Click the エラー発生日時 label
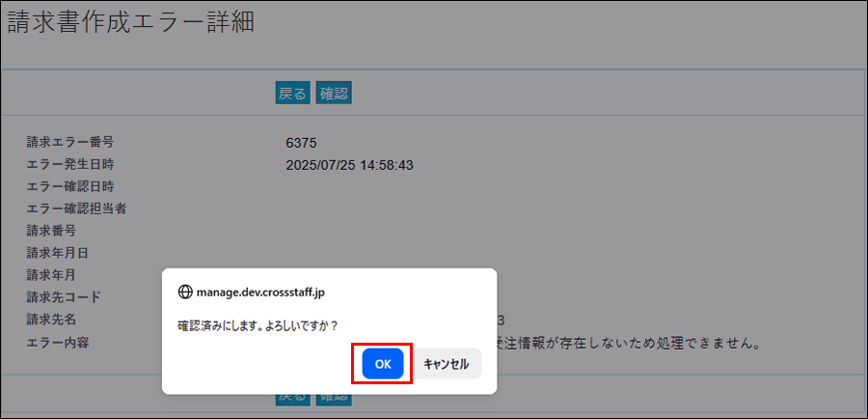 pyautogui.click(x=69, y=164)
